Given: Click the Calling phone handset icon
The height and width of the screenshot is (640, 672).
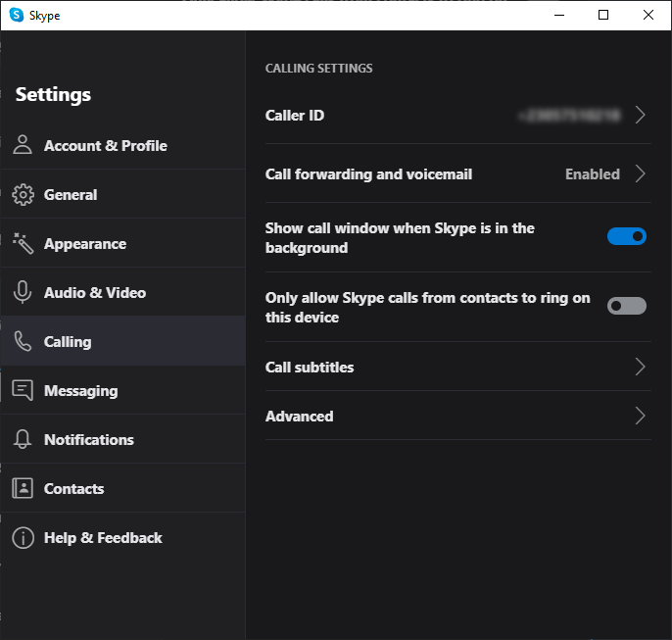Looking at the screenshot, I should click(23, 341).
